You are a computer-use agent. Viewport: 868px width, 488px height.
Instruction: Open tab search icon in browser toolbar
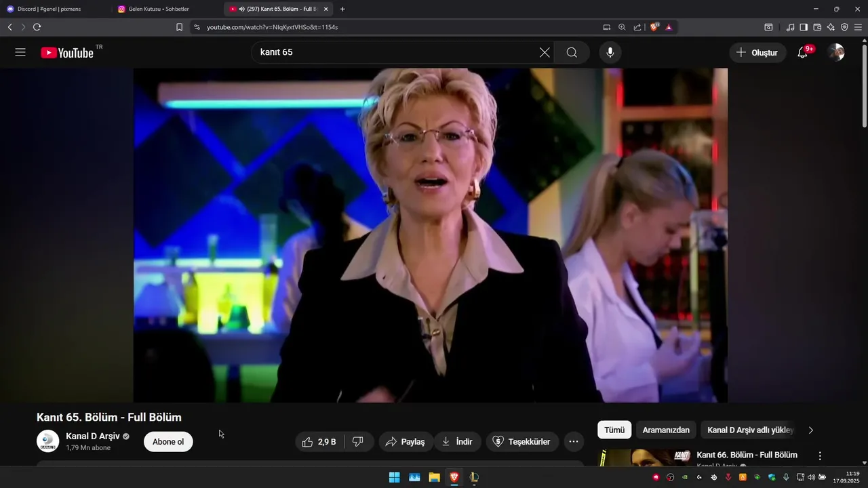pos(768,27)
